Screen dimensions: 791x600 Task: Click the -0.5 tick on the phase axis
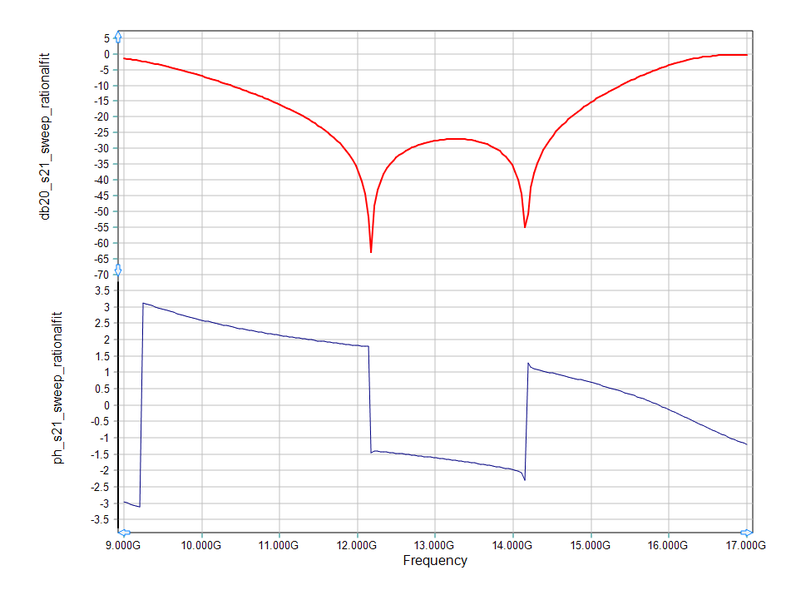coord(101,422)
